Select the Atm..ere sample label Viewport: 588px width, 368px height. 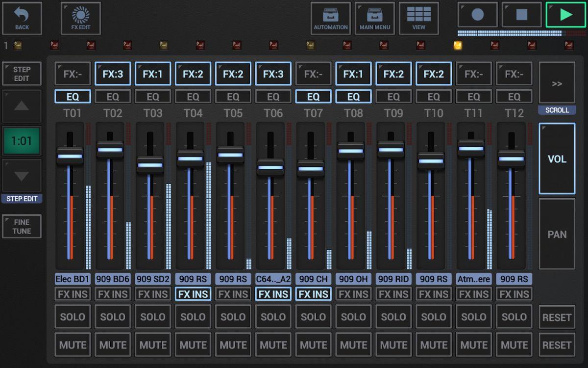(x=474, y=279)
